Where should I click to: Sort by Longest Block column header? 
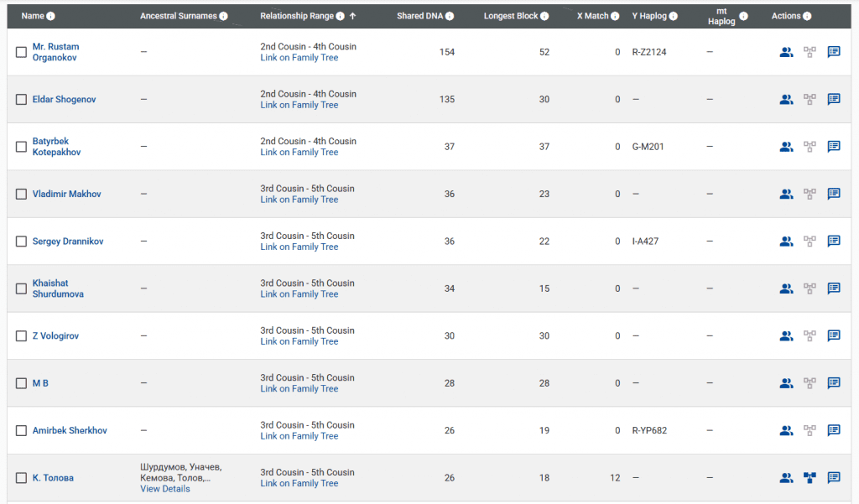tap(511, 16)
